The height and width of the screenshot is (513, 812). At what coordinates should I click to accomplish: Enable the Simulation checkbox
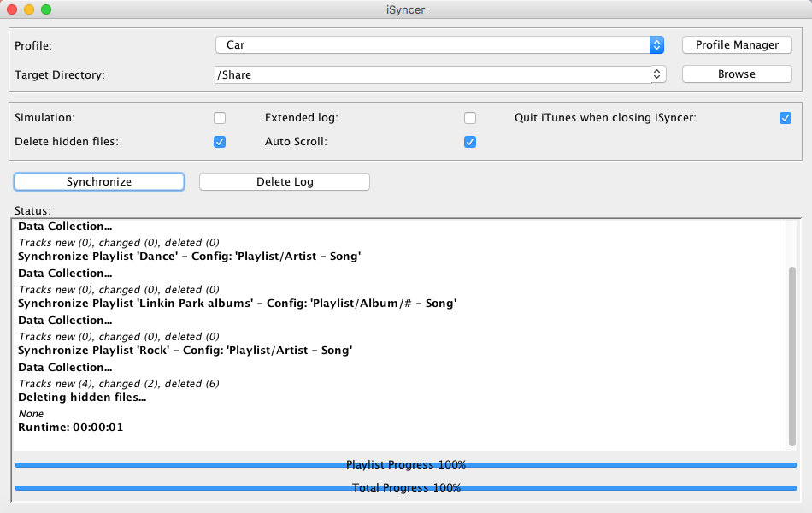click(x=220, y=118)
